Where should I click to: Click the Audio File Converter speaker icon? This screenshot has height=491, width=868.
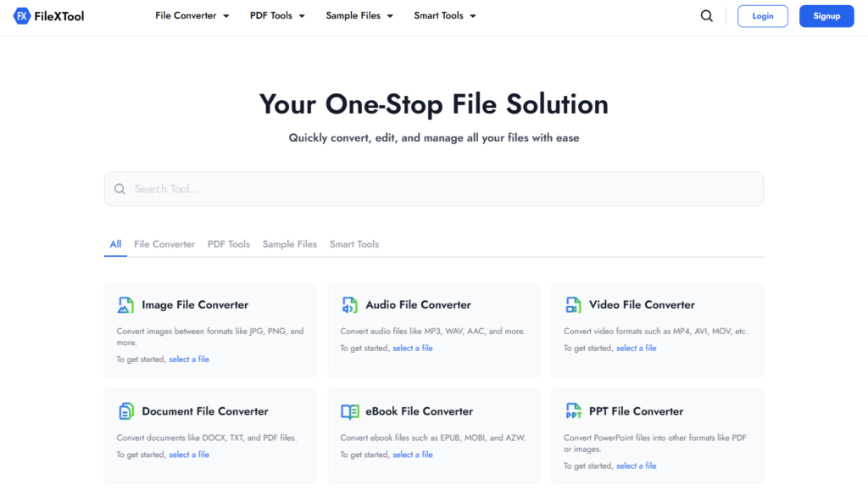[350, 304]
